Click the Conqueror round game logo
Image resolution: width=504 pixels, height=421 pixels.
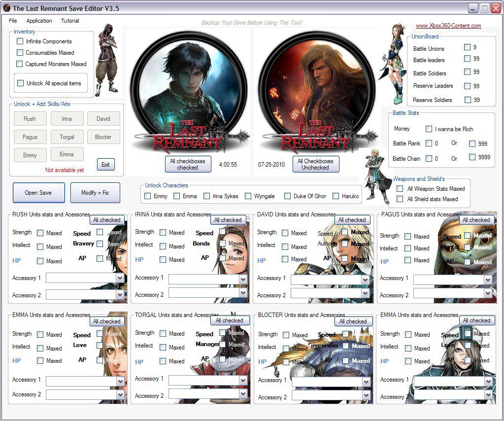317,91
